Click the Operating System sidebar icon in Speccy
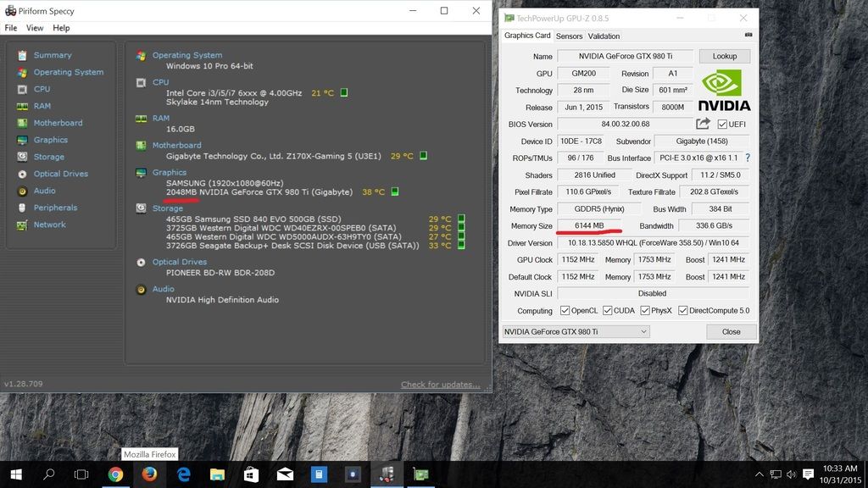The image size is (868, 488). (x=22, y=73)
